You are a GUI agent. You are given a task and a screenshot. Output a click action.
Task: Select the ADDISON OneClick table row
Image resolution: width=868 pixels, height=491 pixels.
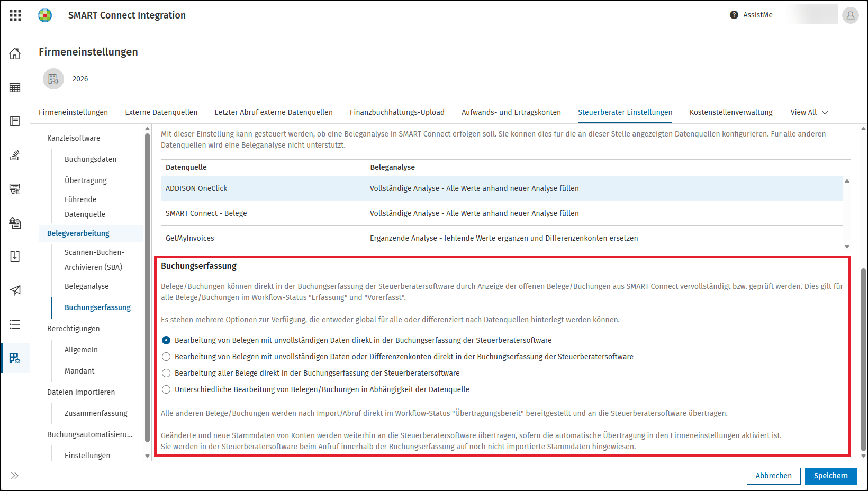click(502, 188)
